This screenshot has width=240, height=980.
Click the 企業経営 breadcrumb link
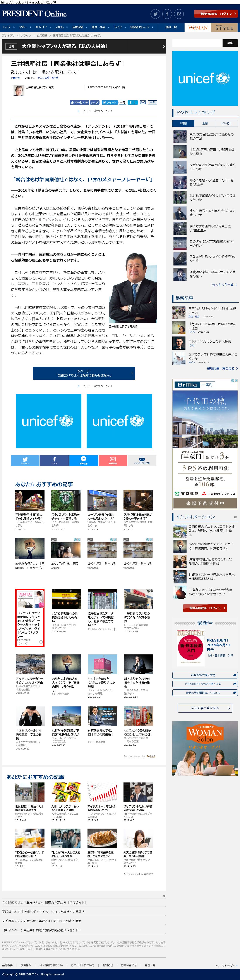[42, 35]
